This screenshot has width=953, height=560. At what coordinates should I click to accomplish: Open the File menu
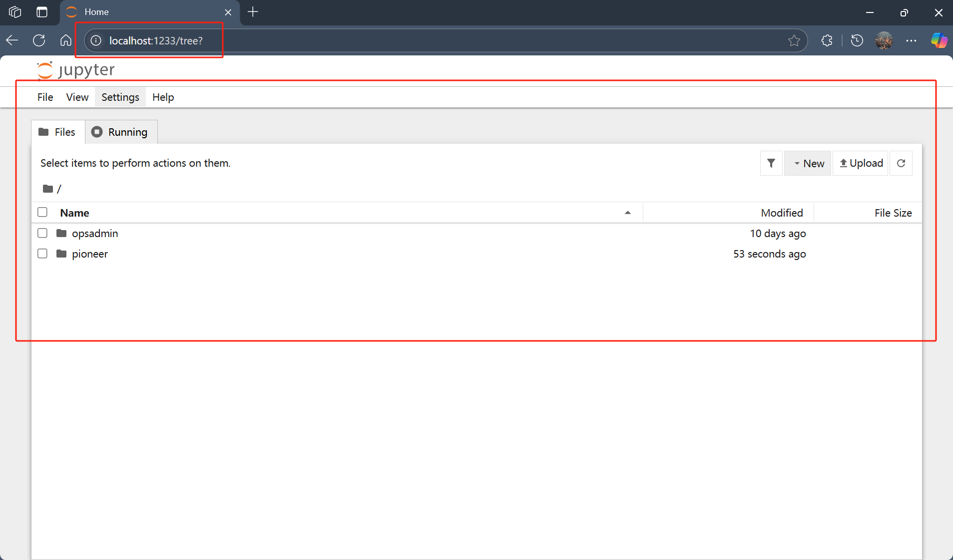click(x=45, y=97)
